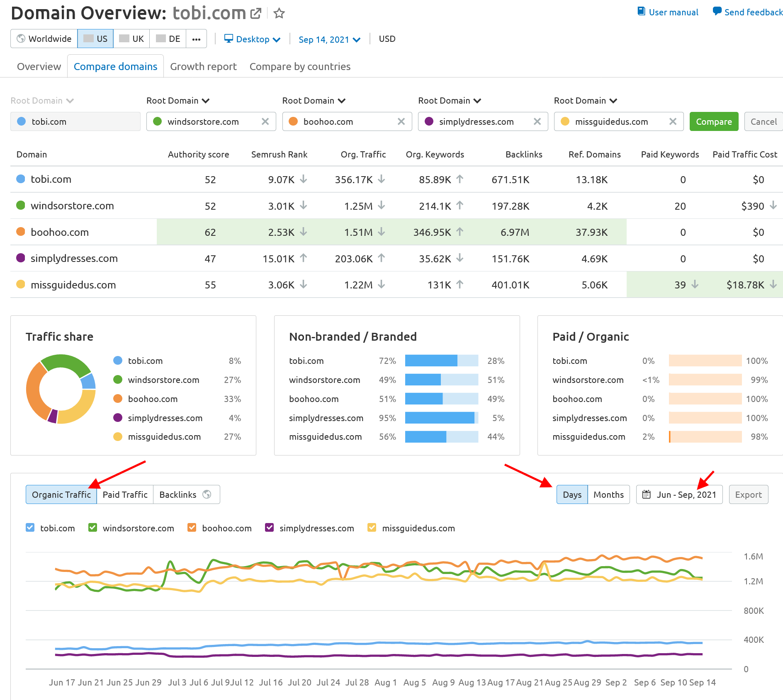The width and height of the screenshot is (783, 700).
Task: Click tobi.com Org. Traffic down arrow
Action: (382, 179)
